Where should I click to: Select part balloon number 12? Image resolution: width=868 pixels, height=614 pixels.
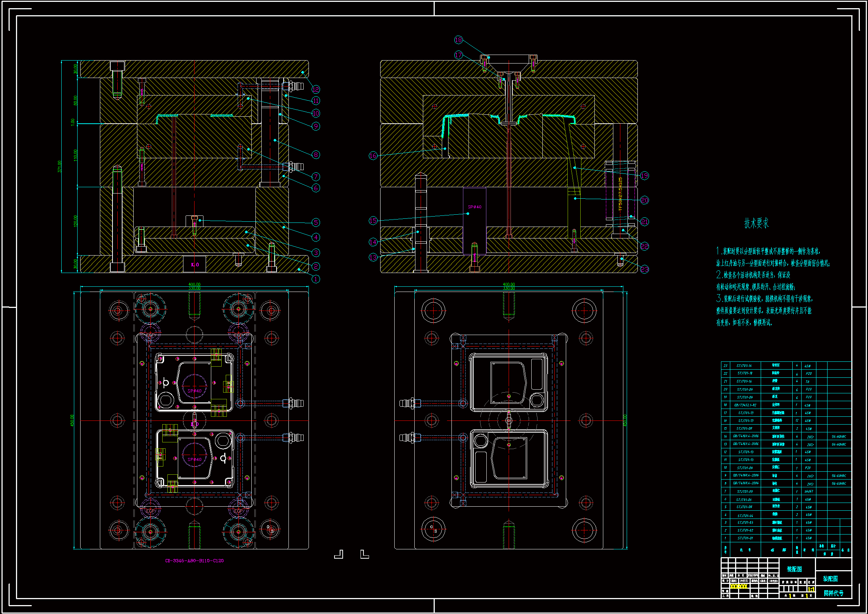(316, 89)
